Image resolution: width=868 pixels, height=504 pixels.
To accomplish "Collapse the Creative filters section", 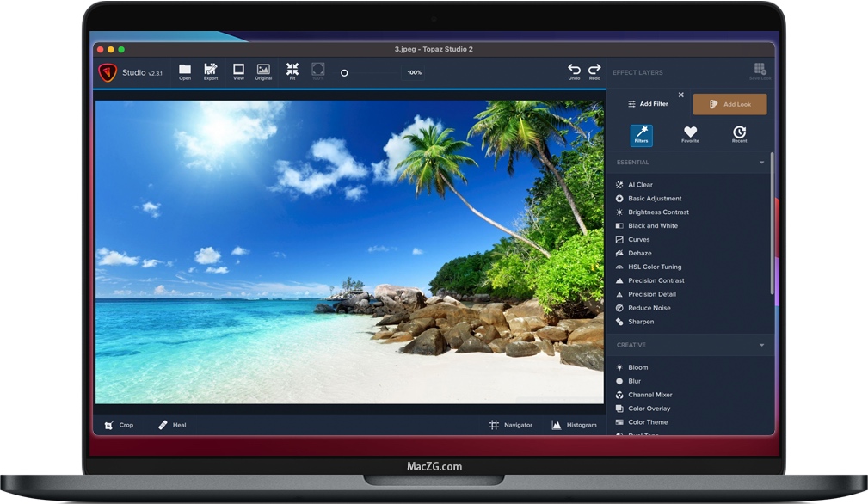I will [761, 345].
